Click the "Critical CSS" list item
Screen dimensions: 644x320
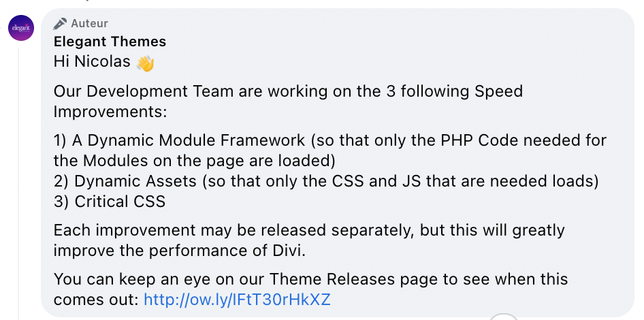(x=120, y=202)
